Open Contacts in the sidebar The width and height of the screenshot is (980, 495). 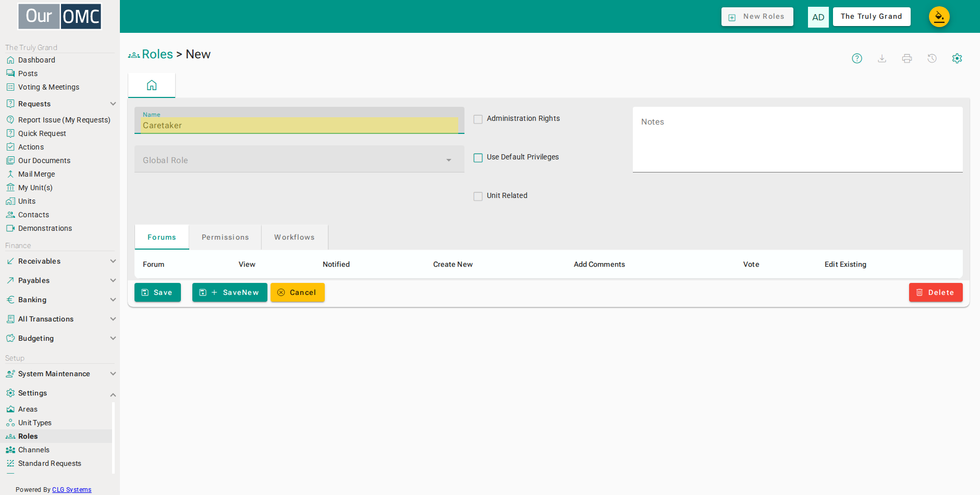tap(33, 215)
